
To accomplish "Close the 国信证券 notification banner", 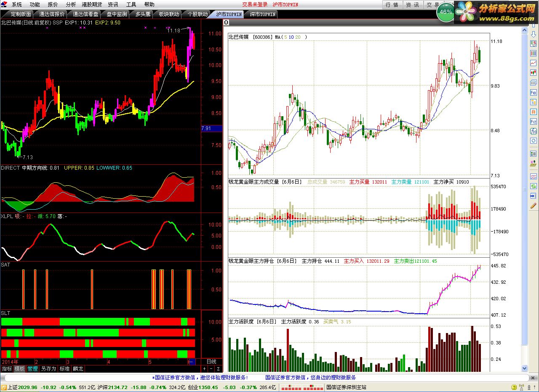I will [533, 378].
